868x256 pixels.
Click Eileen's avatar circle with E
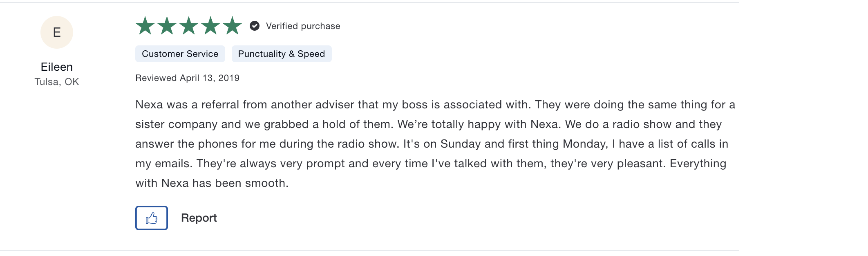57,32
